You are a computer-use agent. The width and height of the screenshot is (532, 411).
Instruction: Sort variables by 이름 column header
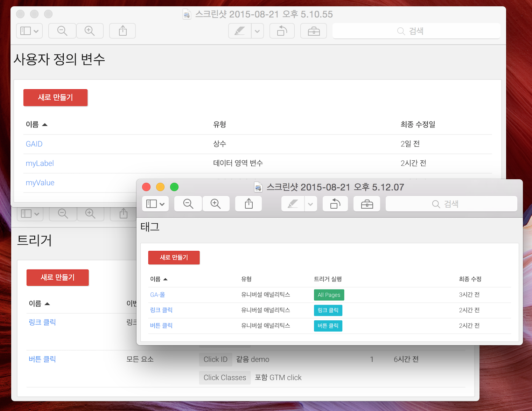[x=36, y=125]
